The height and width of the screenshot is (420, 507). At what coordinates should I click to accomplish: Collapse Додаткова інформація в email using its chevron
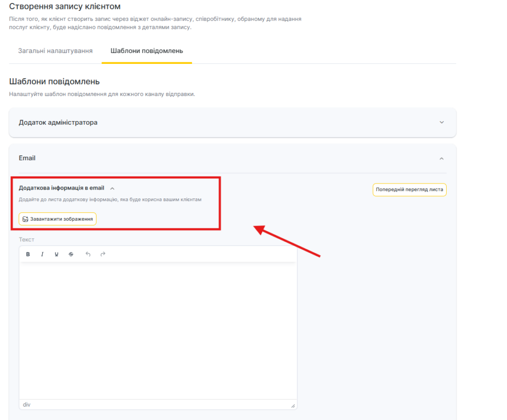click(x=112, y=188)
